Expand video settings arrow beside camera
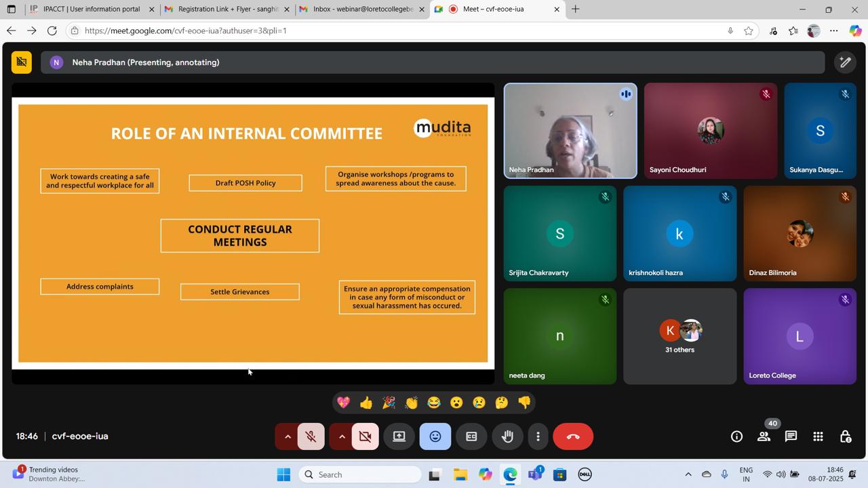The image size is (868, 488). 342,436
